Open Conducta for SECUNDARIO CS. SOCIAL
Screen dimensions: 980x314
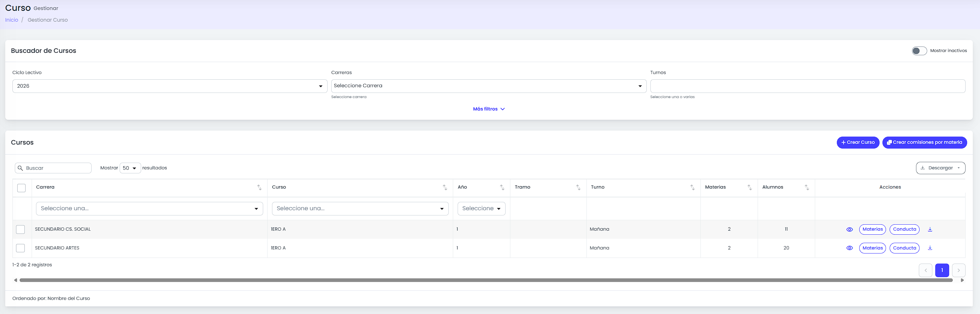tap(904, 229)
